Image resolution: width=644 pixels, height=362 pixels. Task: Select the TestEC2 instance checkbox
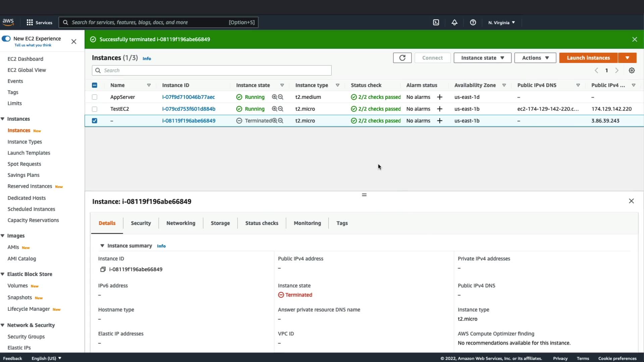point(95,109)
